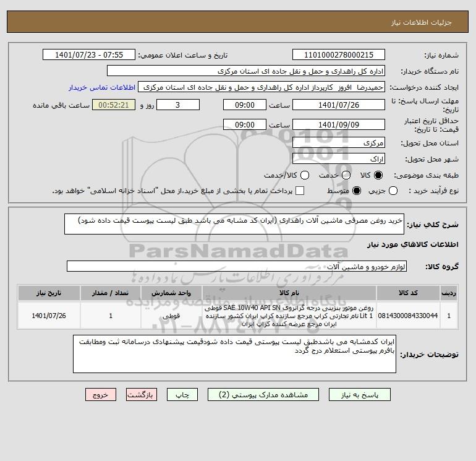Screen dimensions: 476x461
Task: Click the delivery province field مرکزی
Action: coord(339,142)
